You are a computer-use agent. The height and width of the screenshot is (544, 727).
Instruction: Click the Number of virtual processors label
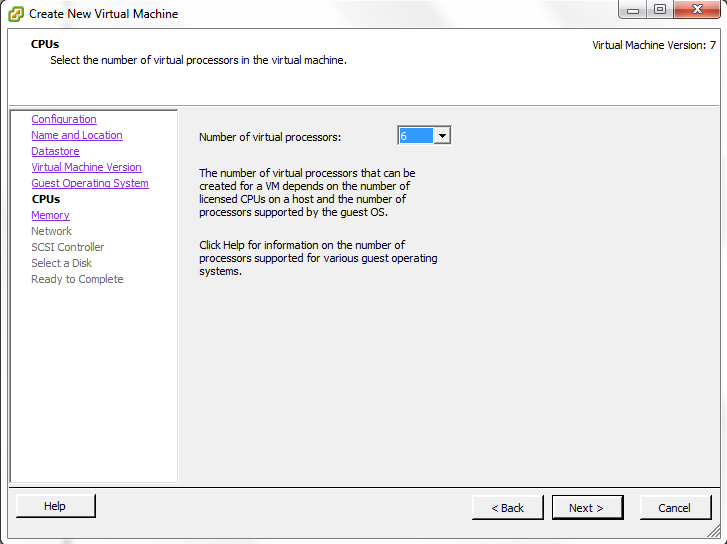tap(270, 137)
